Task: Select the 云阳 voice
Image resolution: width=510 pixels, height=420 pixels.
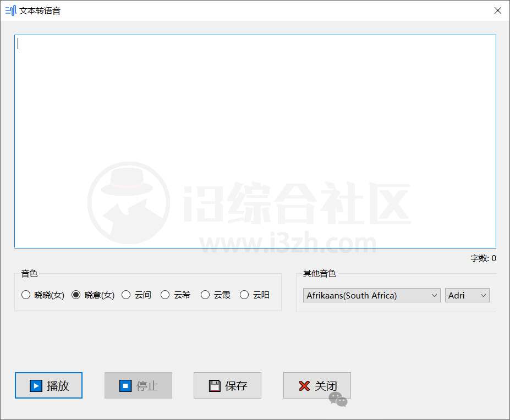Action: click(x=244, y=295)
